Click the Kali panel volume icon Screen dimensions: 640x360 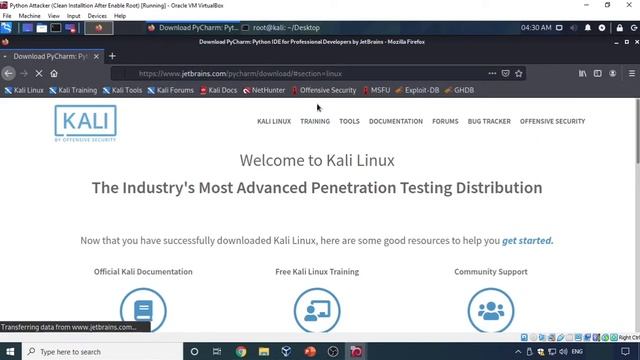(x=573, y=28)
